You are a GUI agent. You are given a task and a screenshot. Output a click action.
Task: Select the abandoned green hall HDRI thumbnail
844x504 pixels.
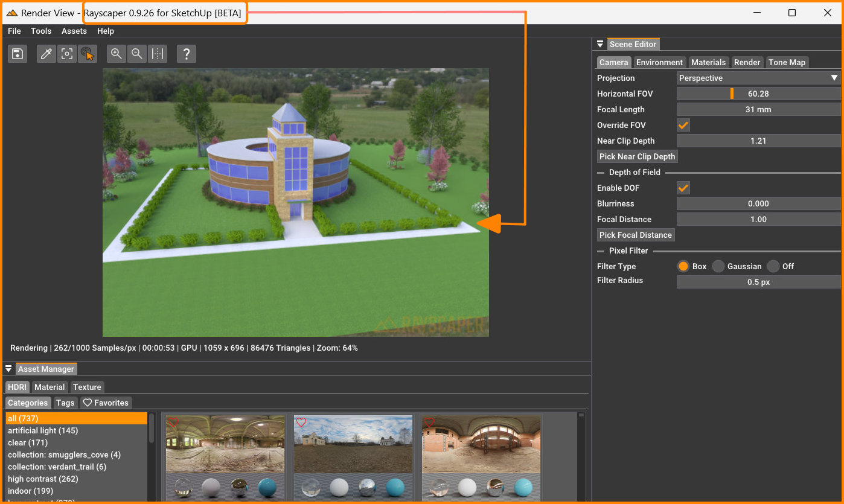coord(225,458)
